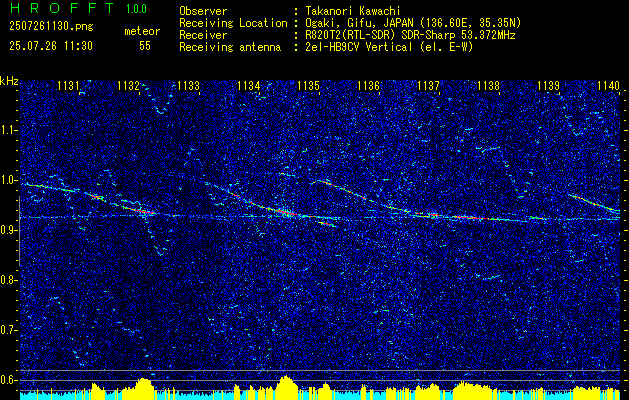Click the 1134 time marker
This screenshot has width=629, height=400.
(x=249, y=86)
